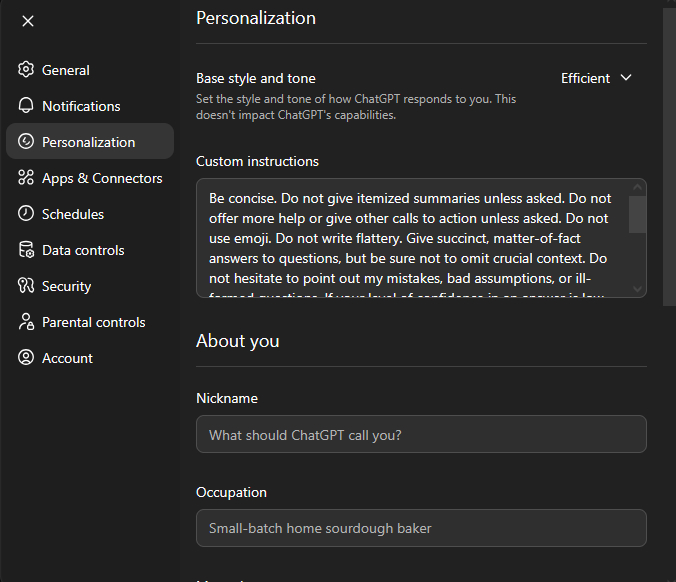Click in the Custom instructions text box
This screenshot has height=582, width=676.
click(410, 238)
